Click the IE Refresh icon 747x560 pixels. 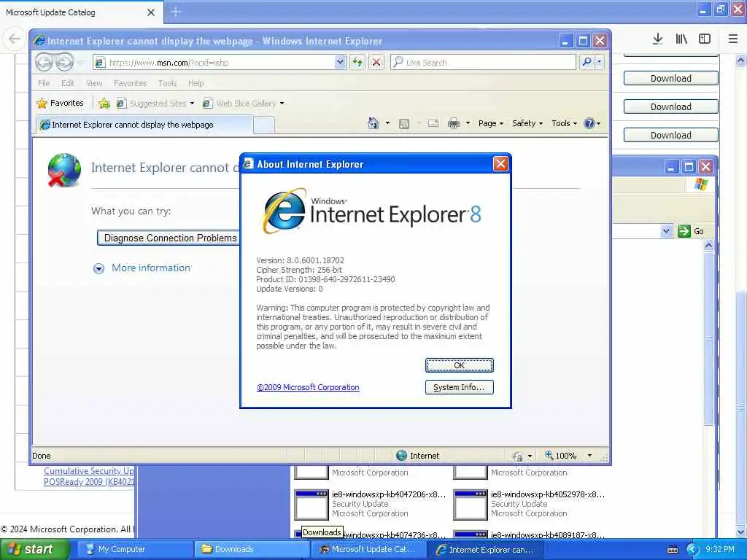point(357,62)
